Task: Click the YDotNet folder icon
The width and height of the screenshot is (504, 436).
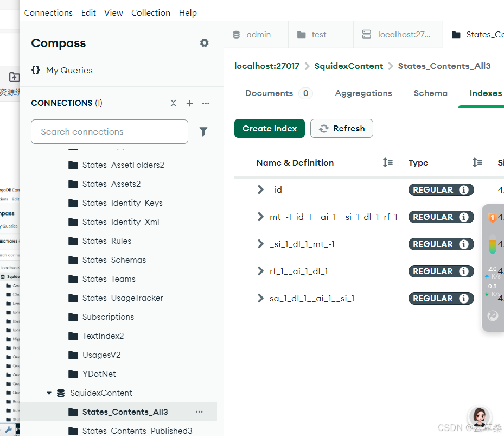Action: pyautogui.click(x=73, y=374)
